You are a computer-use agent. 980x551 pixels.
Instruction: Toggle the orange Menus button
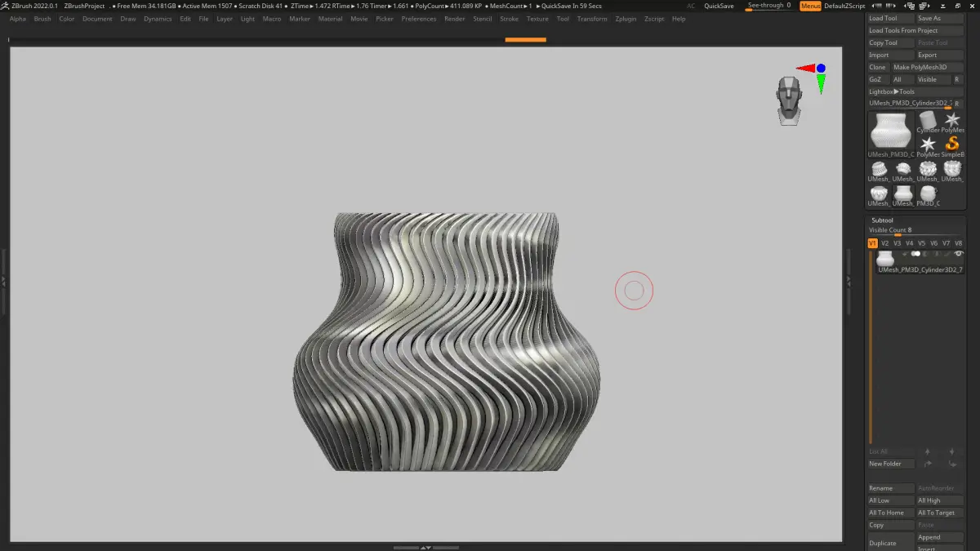810,6
